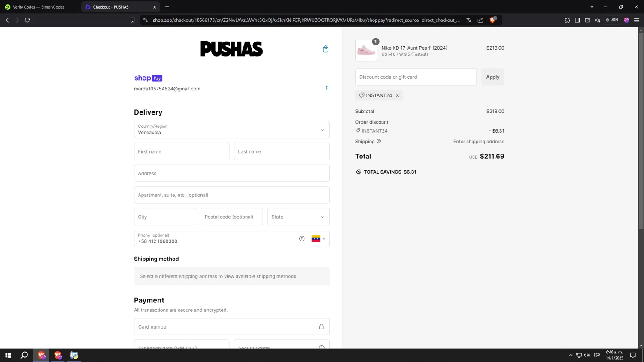
Task: Open the taskbar clock and date
Action: pyautogui.click(x=614, y=355)
